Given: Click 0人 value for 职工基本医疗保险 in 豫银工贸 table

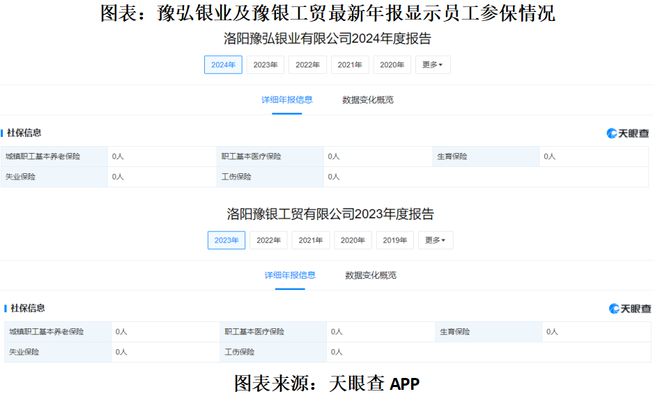Looking at the screenshot, I should pos(337,332).
